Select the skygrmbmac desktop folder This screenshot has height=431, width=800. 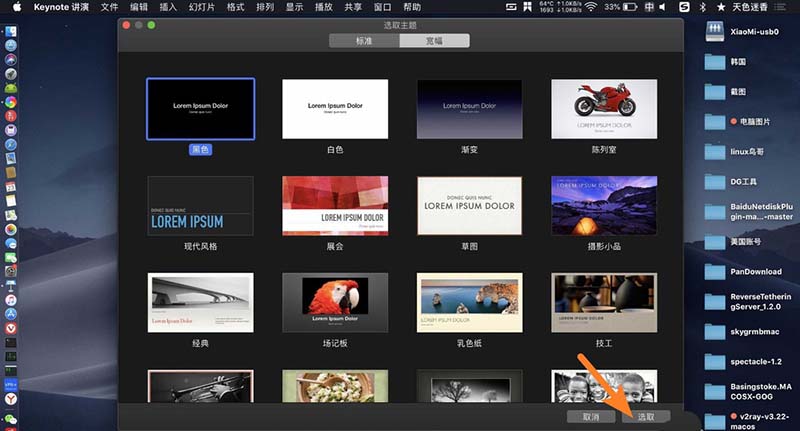[715, 332]
